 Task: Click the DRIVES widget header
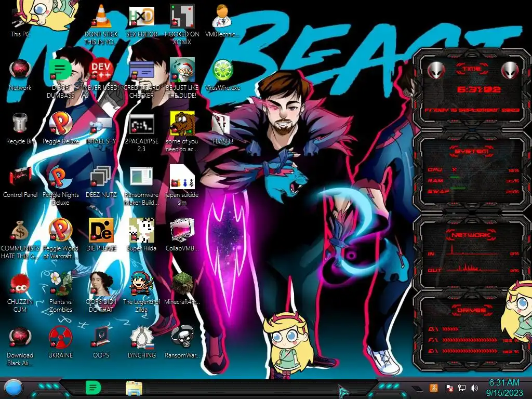(472, 310)
